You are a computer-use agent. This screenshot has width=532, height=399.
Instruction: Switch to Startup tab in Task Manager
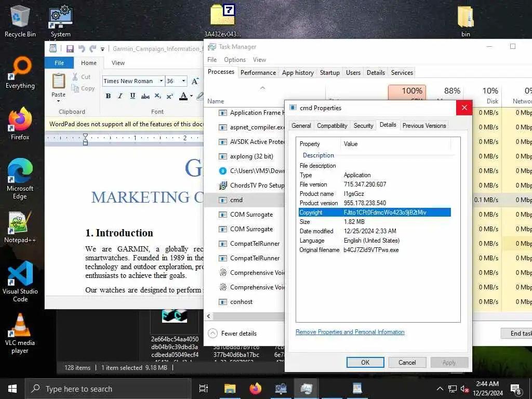(x=329, y=73)
